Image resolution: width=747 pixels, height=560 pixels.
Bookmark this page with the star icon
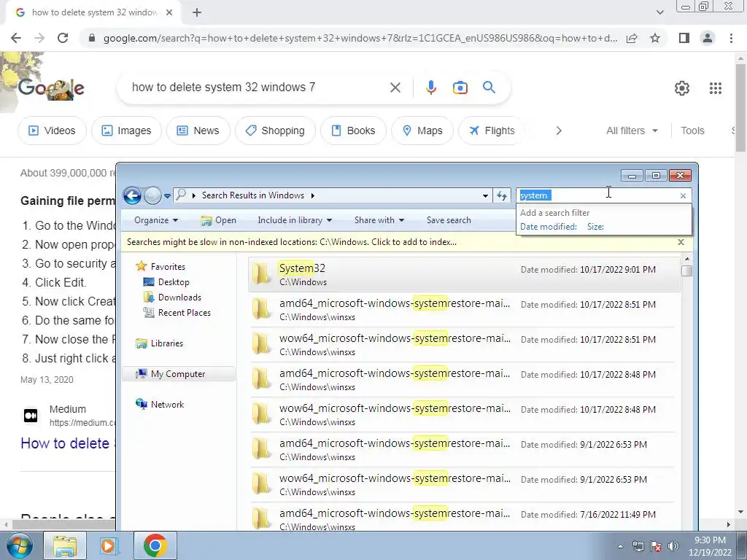click(655, 38)
